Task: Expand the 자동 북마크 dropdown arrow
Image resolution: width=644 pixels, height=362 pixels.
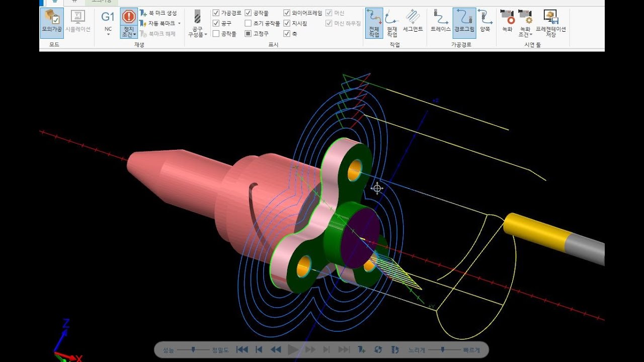Action: pyautogui.click(x=179, y=23)
